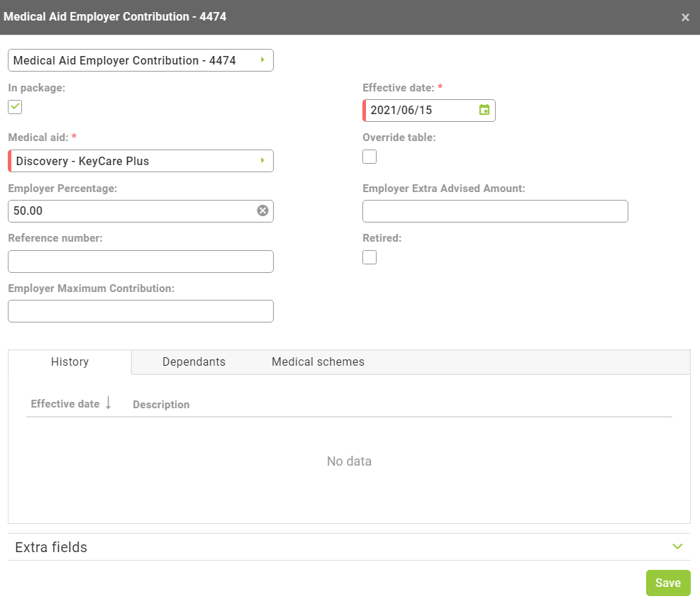The image size is (700, 606).
Task: Tick the Retired checkbox
Action: tap(370, 257)
